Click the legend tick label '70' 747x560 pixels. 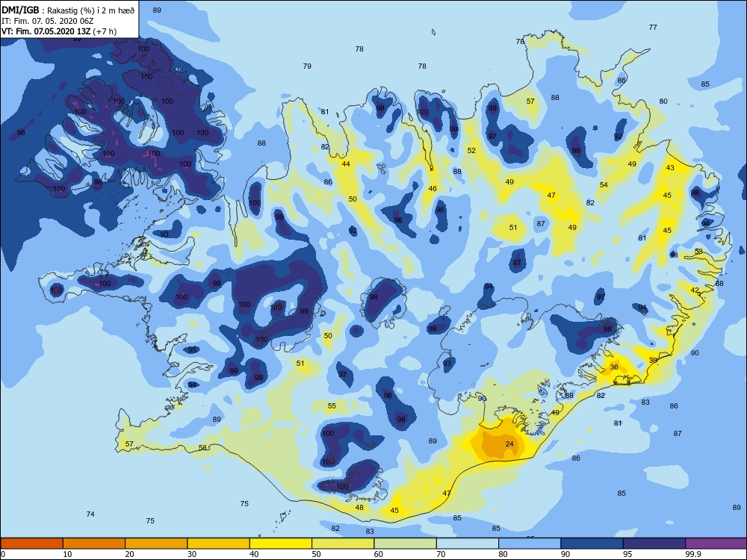441,554
